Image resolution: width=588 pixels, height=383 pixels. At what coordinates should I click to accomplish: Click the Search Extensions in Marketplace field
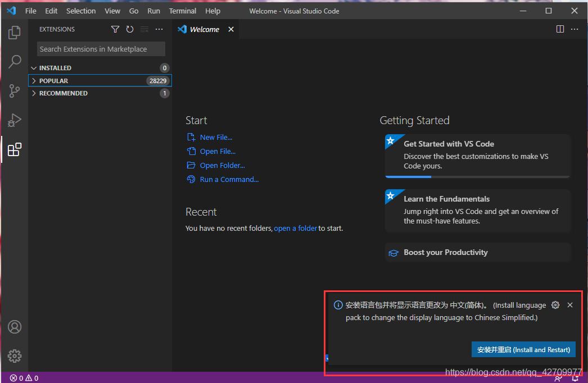click(101, 49)
